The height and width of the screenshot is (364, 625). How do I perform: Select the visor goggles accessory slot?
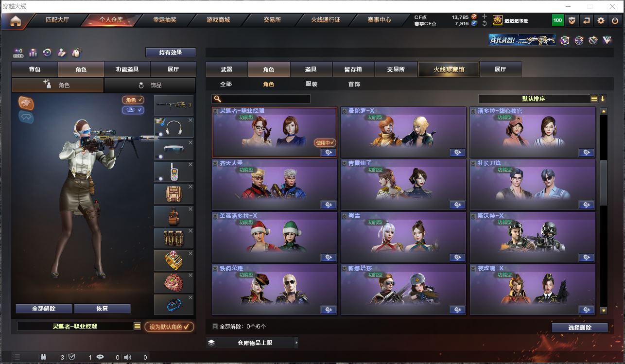(x=174, y=150)
